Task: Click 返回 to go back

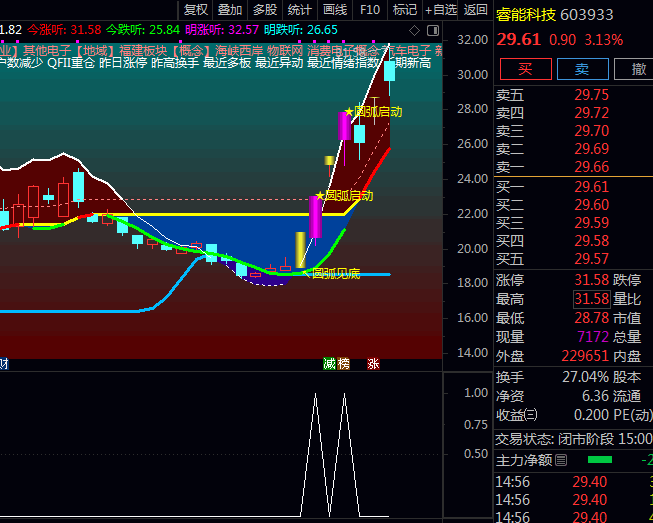Action: [x=476, y=10]
